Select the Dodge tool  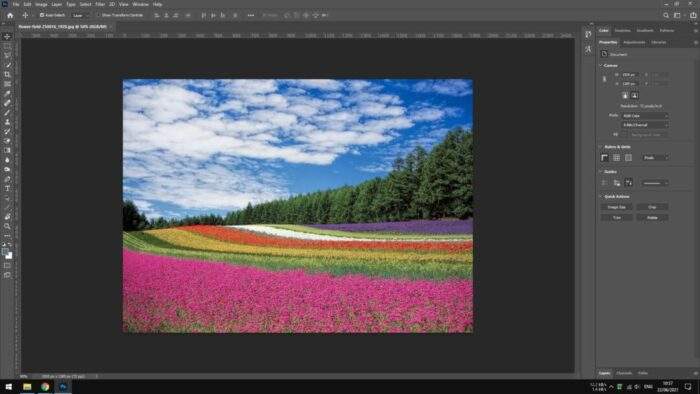[x=7, y=169]
